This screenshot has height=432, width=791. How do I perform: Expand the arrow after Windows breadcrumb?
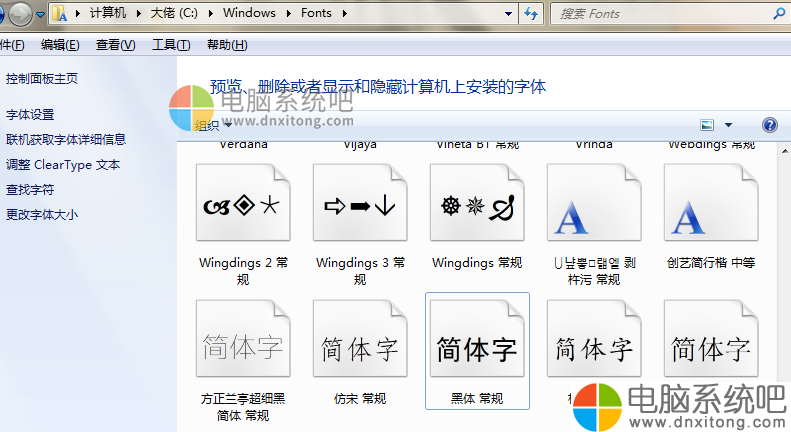point(289,14)
